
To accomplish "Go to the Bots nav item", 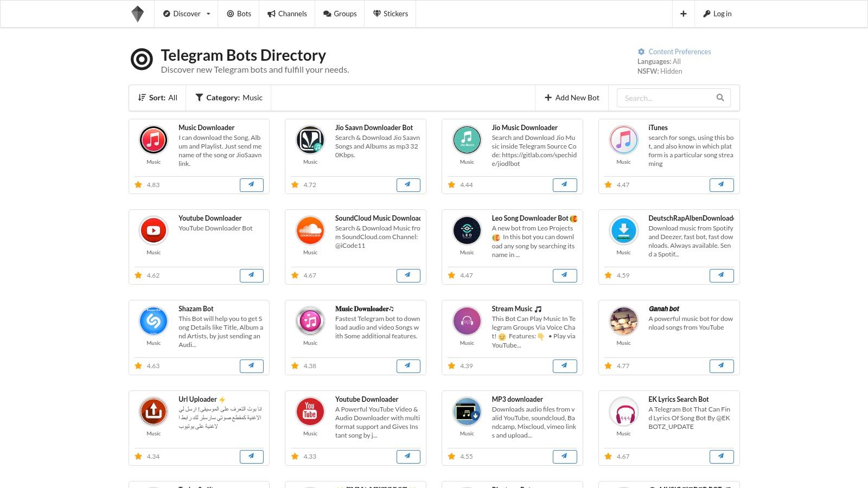I will pos(239,14).
